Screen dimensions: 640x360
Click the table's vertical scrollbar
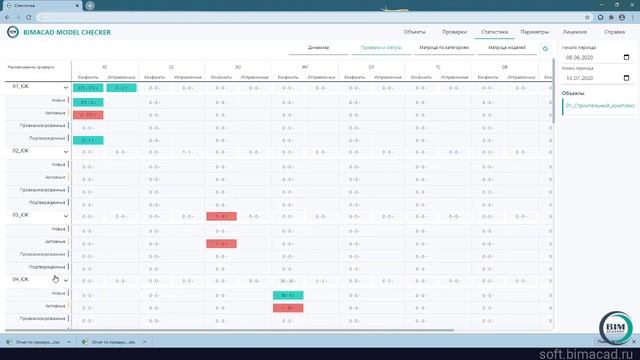click(553, 91)
